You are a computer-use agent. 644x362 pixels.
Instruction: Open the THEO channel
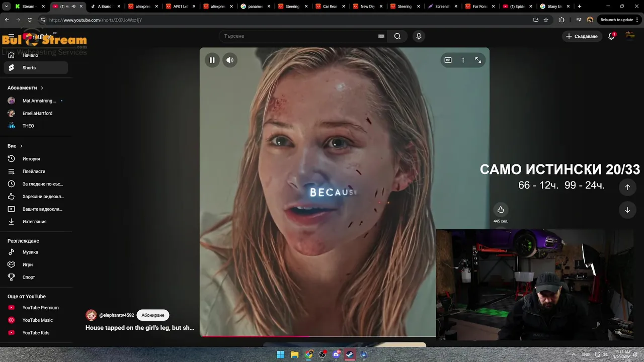point(35,126)
